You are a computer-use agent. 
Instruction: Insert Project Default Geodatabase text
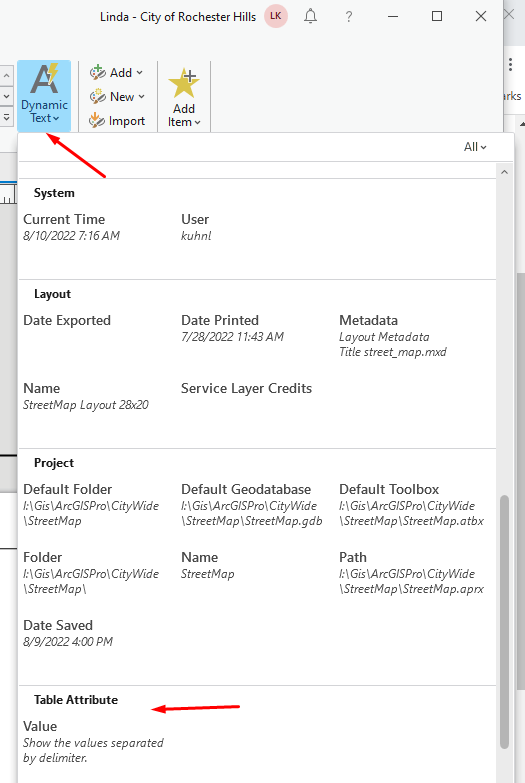tap(251, 505)
